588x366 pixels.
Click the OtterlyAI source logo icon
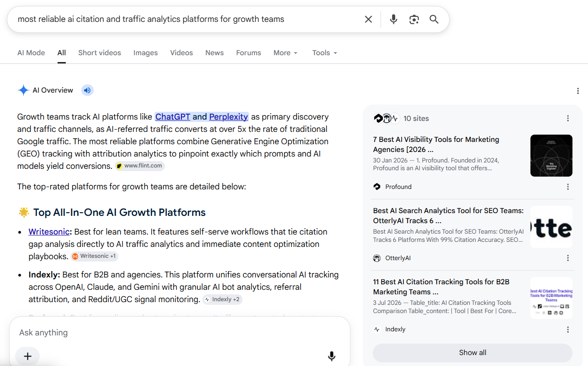(377, 258)
